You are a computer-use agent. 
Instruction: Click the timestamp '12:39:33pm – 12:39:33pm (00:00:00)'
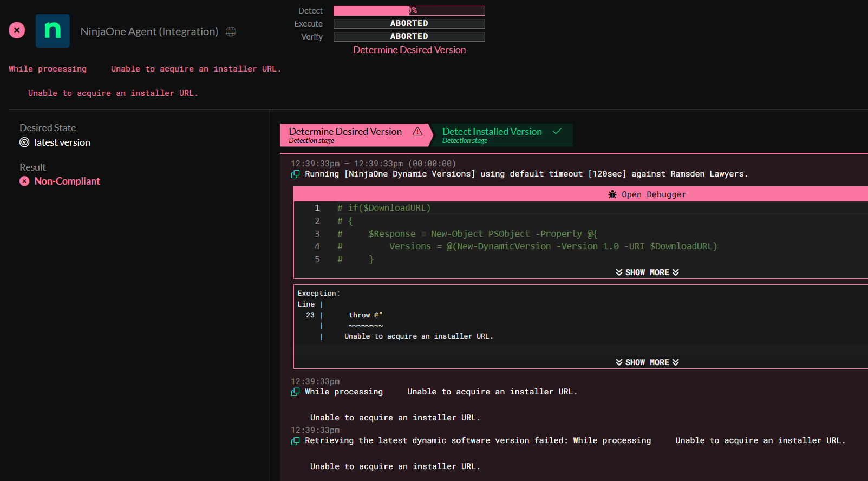click(374, 164)
